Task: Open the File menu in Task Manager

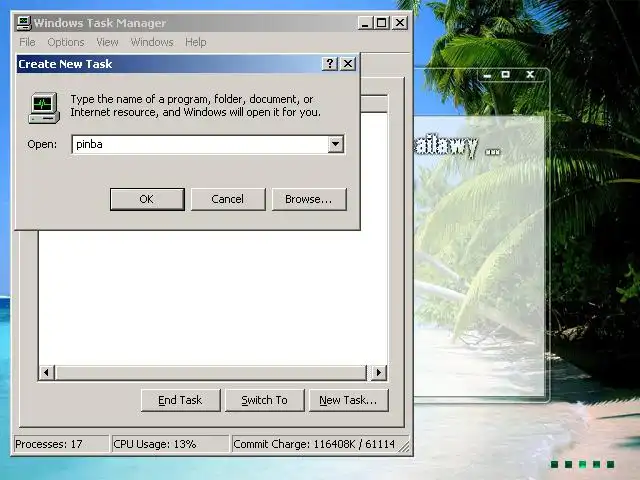Action: point(27,42)
